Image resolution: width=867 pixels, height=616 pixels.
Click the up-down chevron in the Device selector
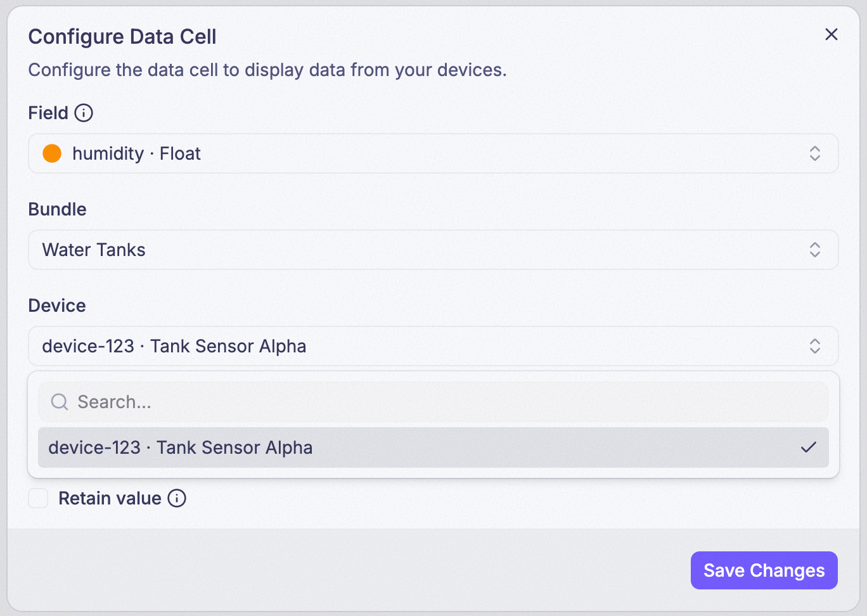coord(815,346)
